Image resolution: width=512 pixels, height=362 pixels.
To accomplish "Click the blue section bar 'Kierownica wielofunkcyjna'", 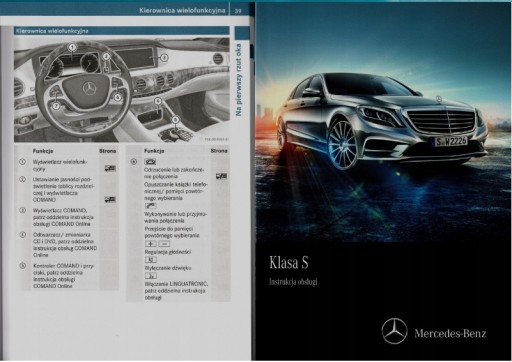I will (122, 31).
